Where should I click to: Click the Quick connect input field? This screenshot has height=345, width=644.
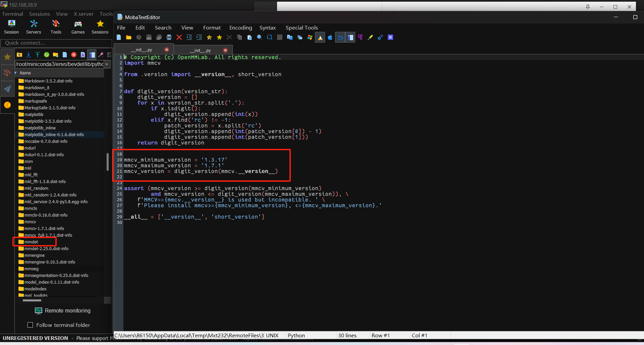[56, 43]
